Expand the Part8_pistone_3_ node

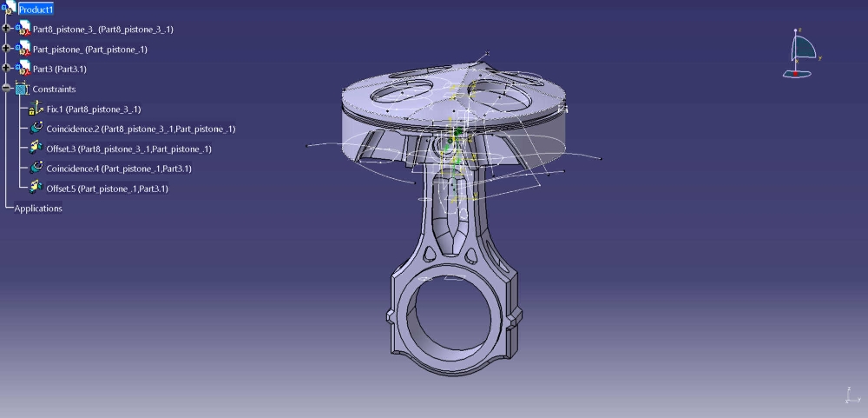point(6,28)
